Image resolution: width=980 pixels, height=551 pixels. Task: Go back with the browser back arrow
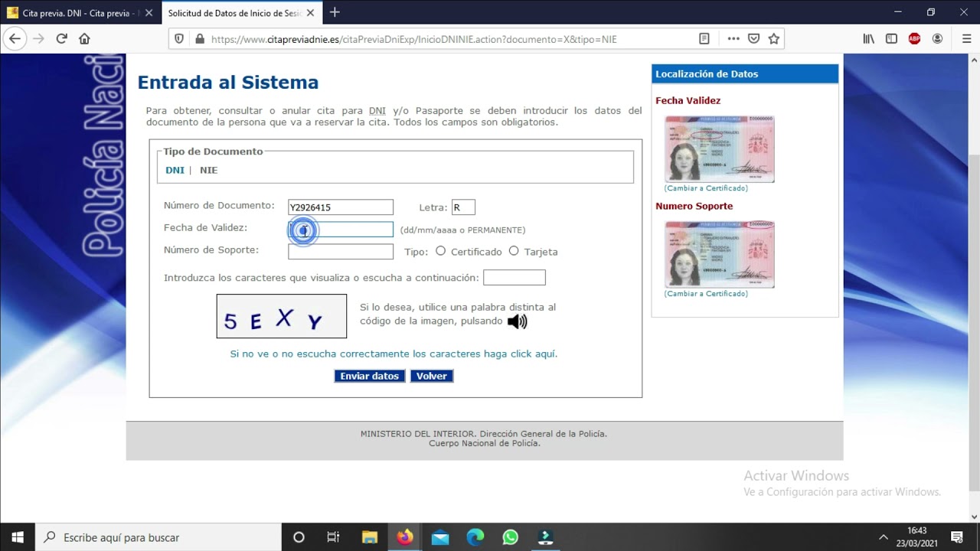click(15, 39)
